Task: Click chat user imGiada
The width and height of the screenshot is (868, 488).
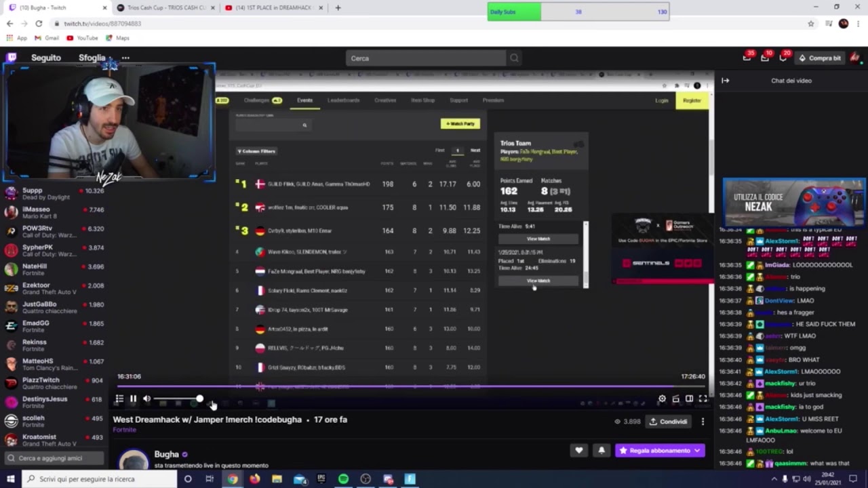Action: coord(776,265)
